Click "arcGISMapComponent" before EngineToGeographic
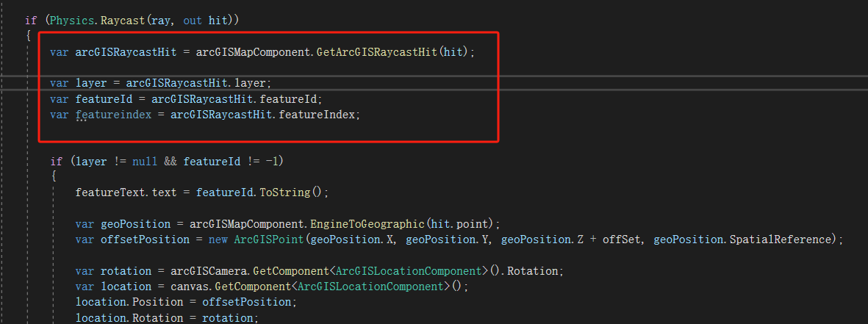The width and height of the screenshot is (868, 324). click(246, 225)
